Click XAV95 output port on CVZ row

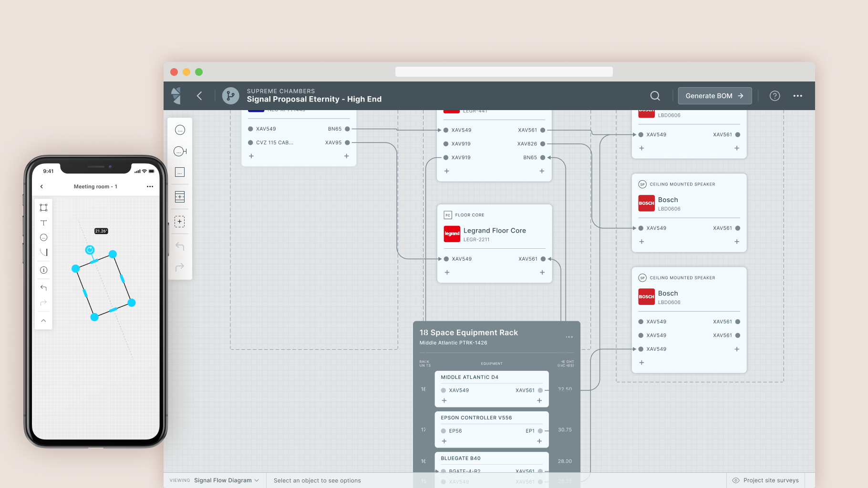[347, 142]
